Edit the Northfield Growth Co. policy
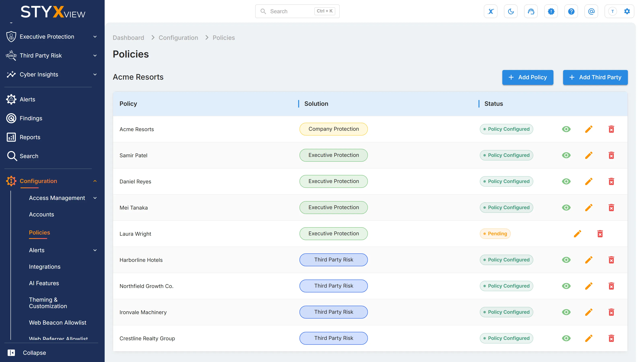Screen dimensions: 644x362 click(589, 286)
